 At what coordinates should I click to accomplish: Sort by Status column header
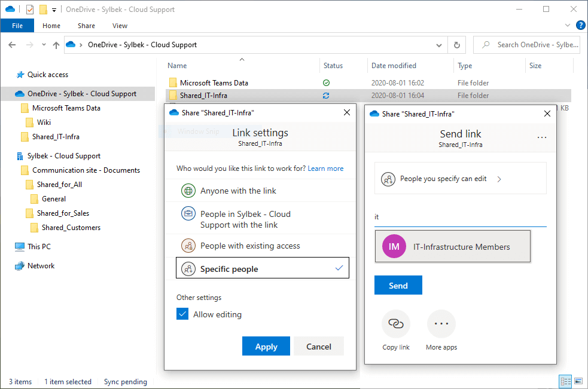pyautogui.click(x=333, y=66)
